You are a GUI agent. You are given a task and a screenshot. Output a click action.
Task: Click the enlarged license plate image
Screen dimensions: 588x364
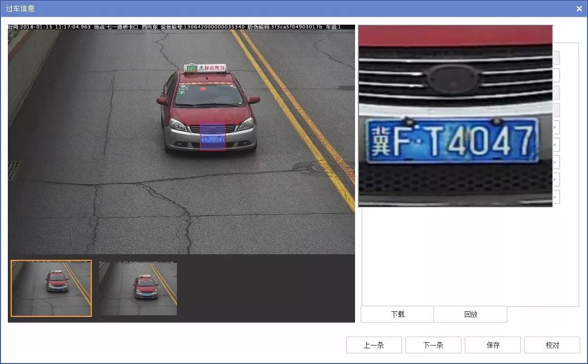455,116
